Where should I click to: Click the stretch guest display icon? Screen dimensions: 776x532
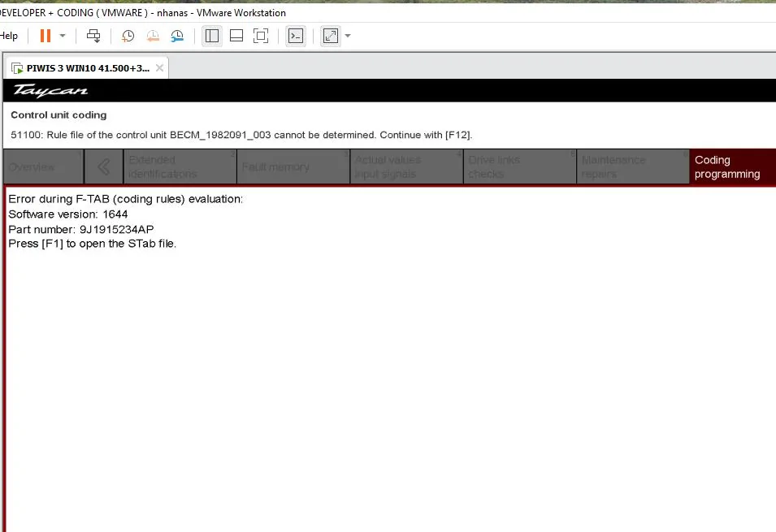331,36
